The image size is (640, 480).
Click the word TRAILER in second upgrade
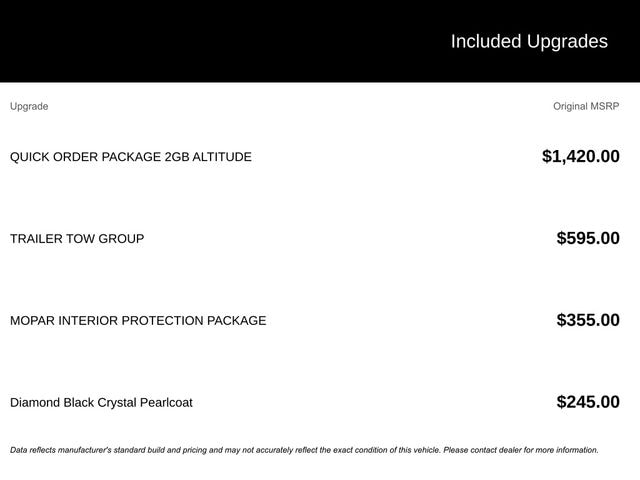click(36, 239)
